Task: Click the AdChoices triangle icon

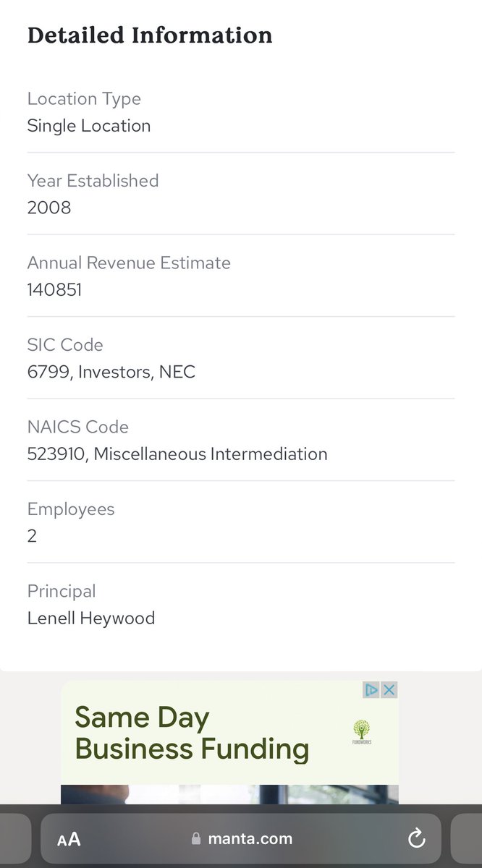Action: (x=371, y=690)
